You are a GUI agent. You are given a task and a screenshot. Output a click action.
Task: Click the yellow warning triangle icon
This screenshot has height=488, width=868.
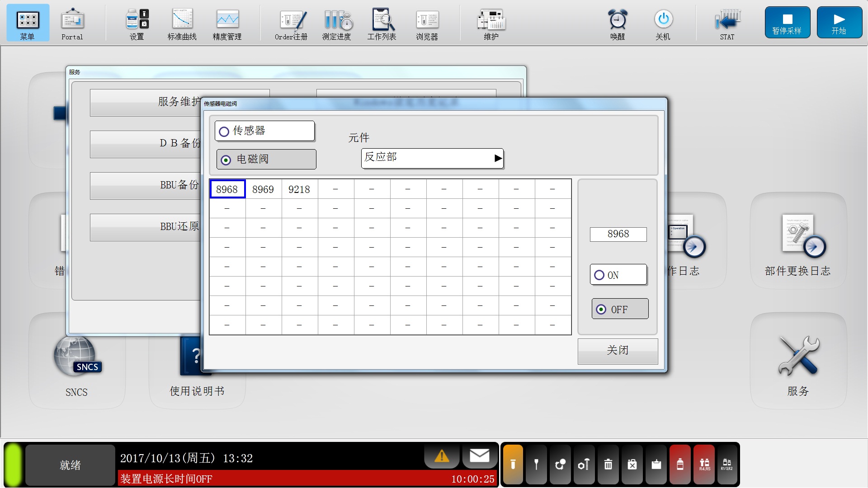[x=442, y=456]
